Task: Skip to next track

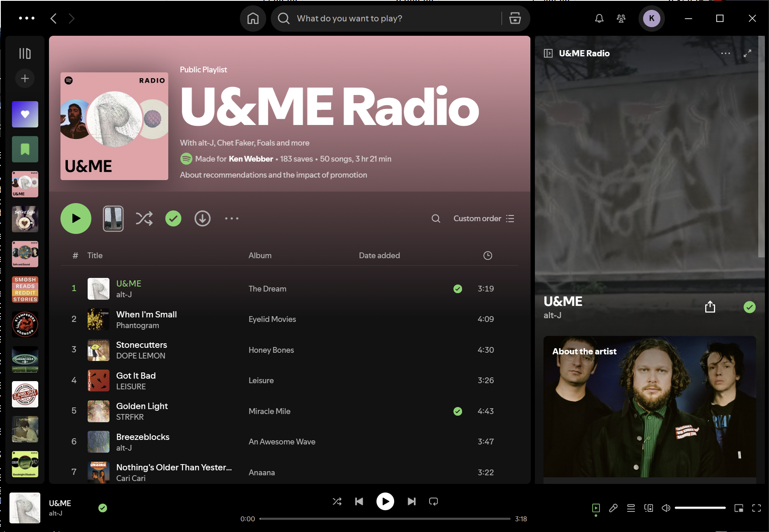Action: 411,501
